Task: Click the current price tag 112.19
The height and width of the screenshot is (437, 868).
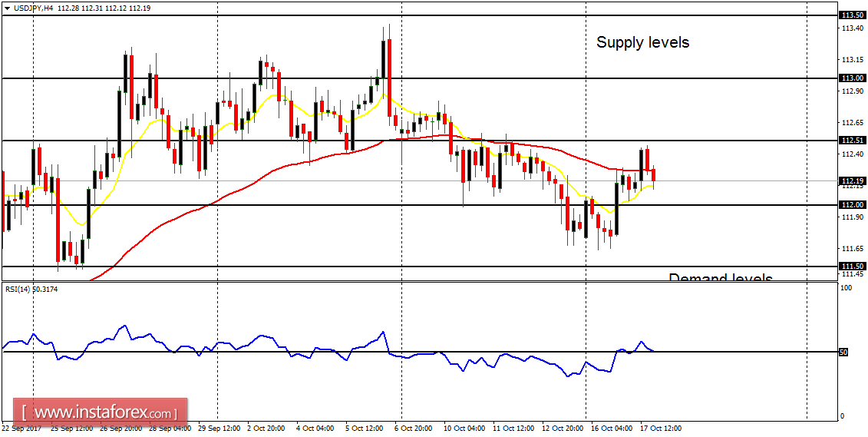Action: coord(852,180)
